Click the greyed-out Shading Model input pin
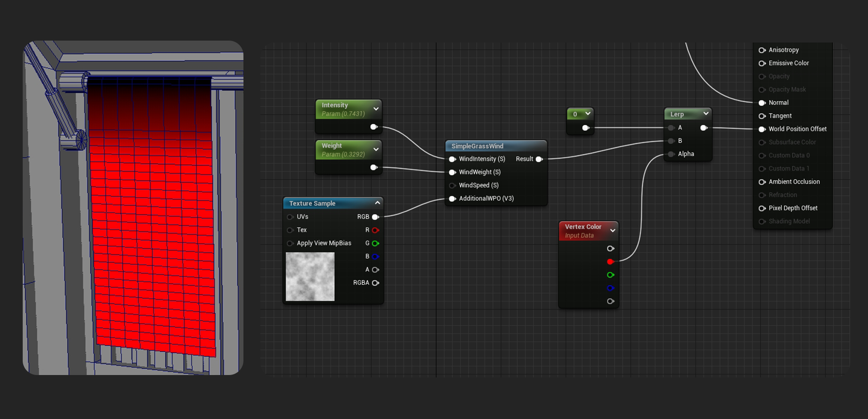 coord(762,221)
